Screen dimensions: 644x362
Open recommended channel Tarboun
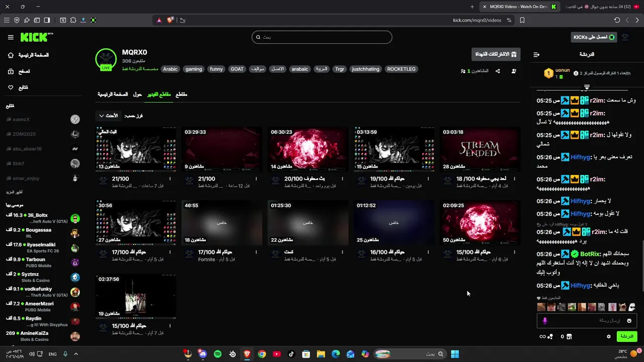tap(43, 262)
